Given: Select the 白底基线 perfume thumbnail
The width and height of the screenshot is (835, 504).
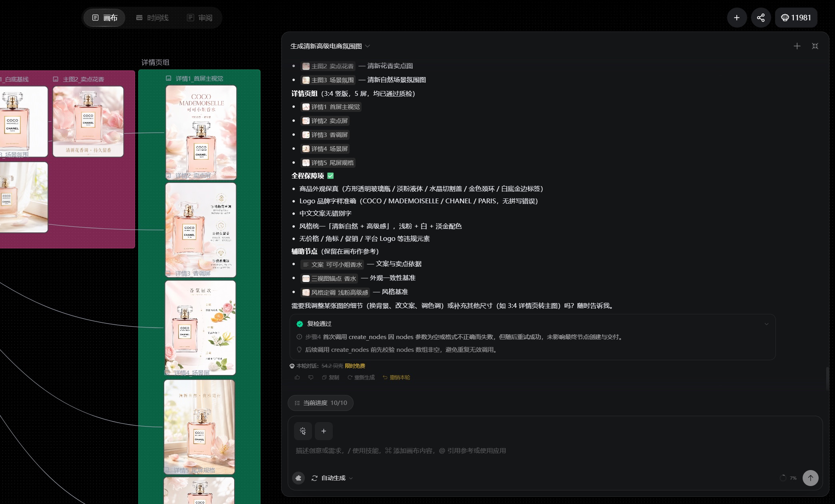Looking at the screenshot, I should point(24,121).
